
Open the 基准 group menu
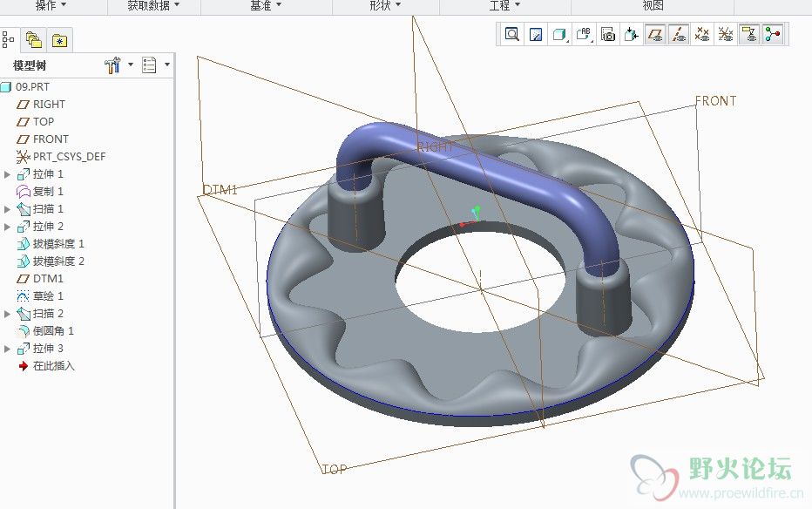[x=266, y=5]
